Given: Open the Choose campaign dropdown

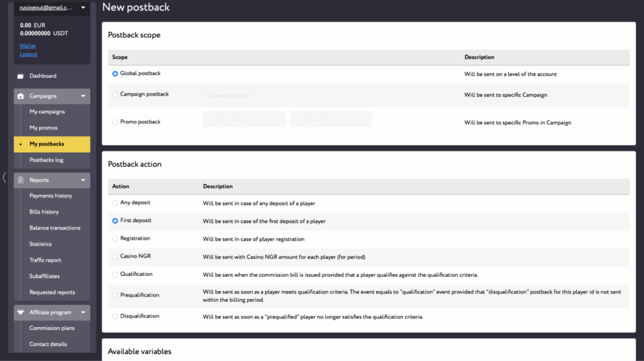Looking at the screenshot, I should coord(264,95).
